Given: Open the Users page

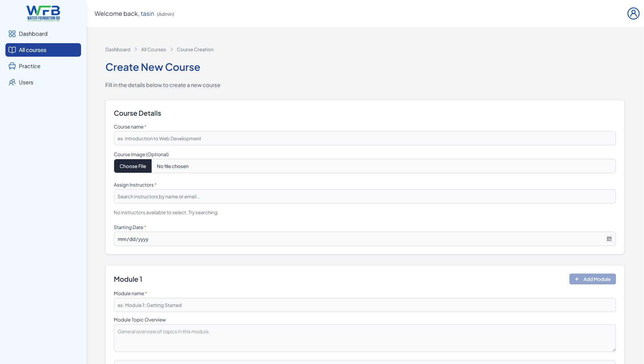Looking at the screenshot, I should pyautogui.click(x=43, y=82).
